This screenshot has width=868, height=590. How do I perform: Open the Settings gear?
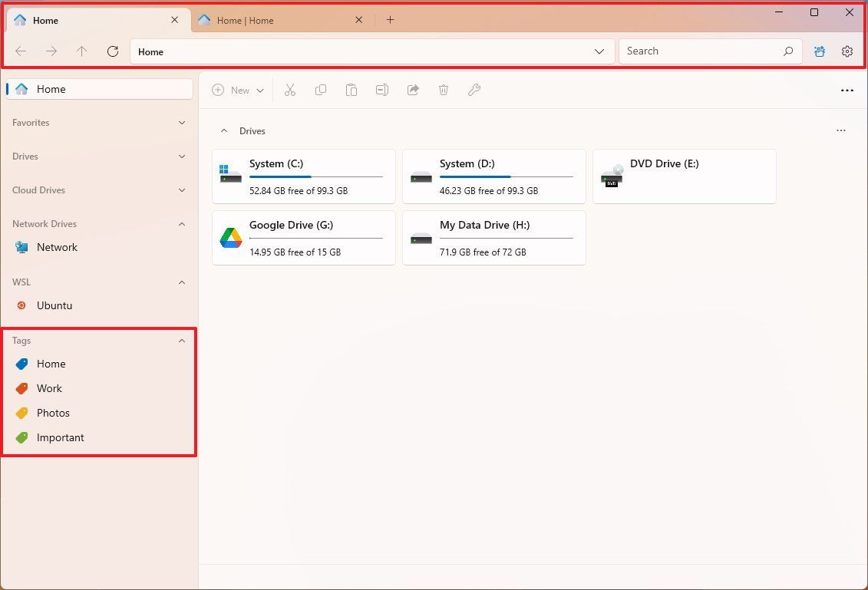[847, 51]
